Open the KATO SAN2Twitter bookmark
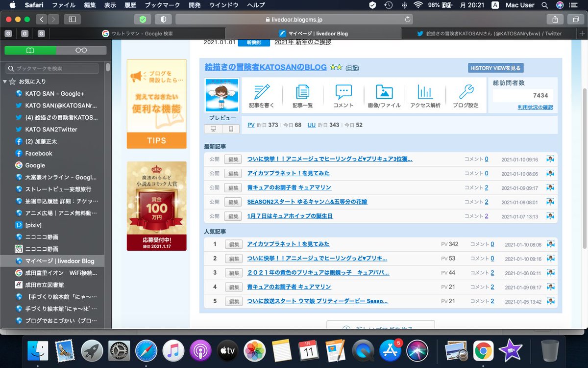Viewport: 588px width, 368px height. 51,130
